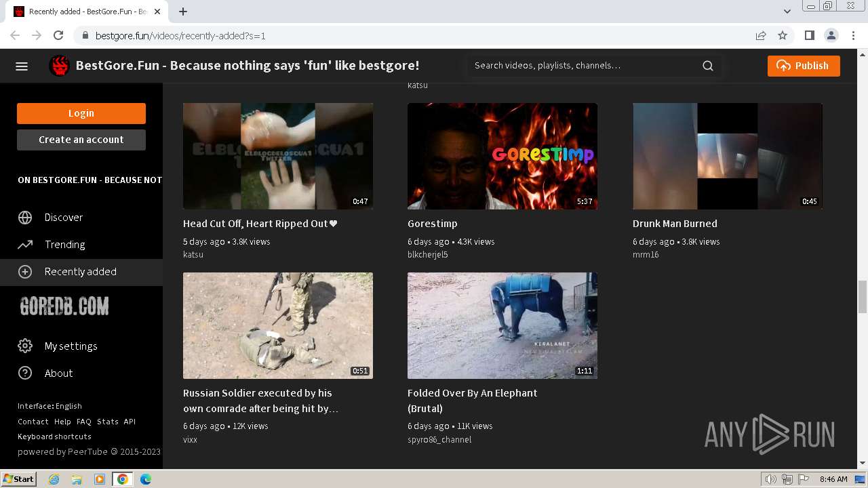
Task: Click Folded Over By An Elephant title
Action: pos(473,401)
